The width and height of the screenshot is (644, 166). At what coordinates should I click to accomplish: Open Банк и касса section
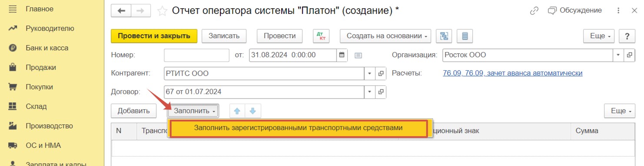coord(47,48)
